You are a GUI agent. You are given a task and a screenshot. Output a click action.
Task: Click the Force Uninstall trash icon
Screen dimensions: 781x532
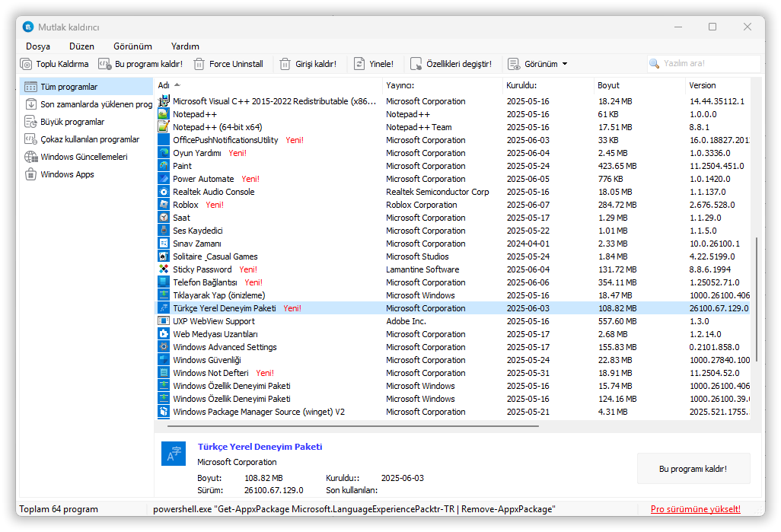[x=199, y=64]
